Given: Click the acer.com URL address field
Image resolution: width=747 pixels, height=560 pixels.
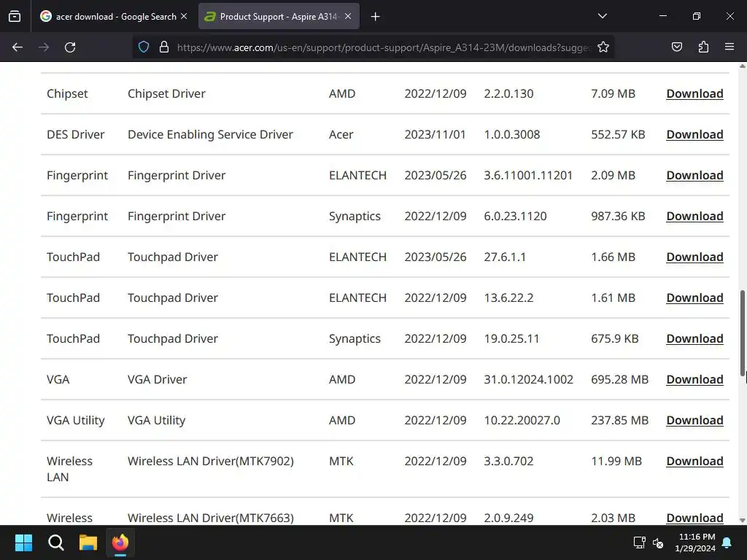Looking at the screenshot, I should [x=384, y=47].
